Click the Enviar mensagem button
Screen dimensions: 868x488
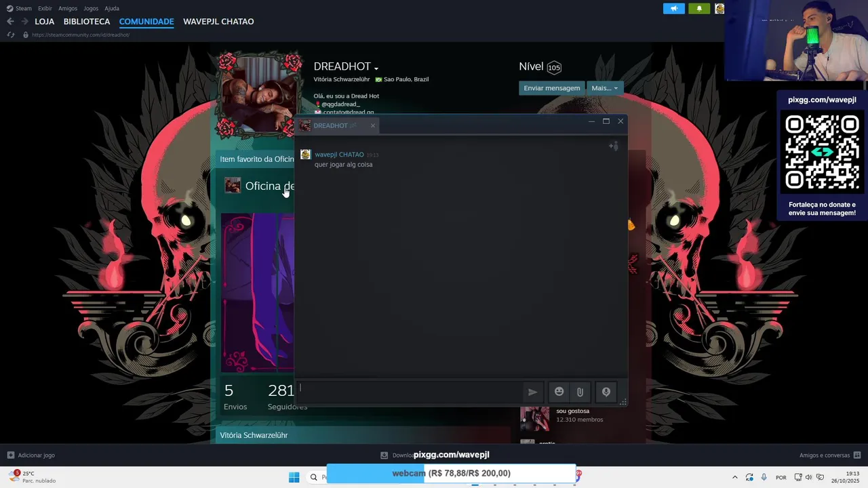click(551, 88)
